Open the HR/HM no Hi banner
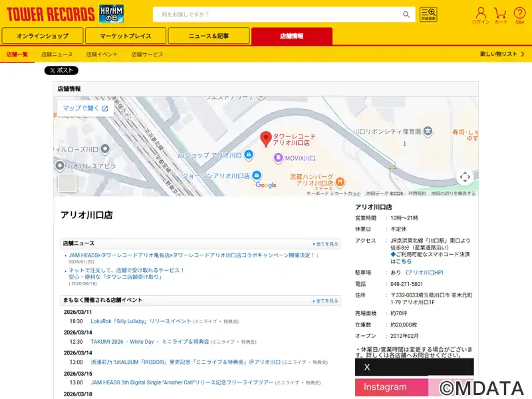This screenshot has height=399, width=532. point(111,14)
